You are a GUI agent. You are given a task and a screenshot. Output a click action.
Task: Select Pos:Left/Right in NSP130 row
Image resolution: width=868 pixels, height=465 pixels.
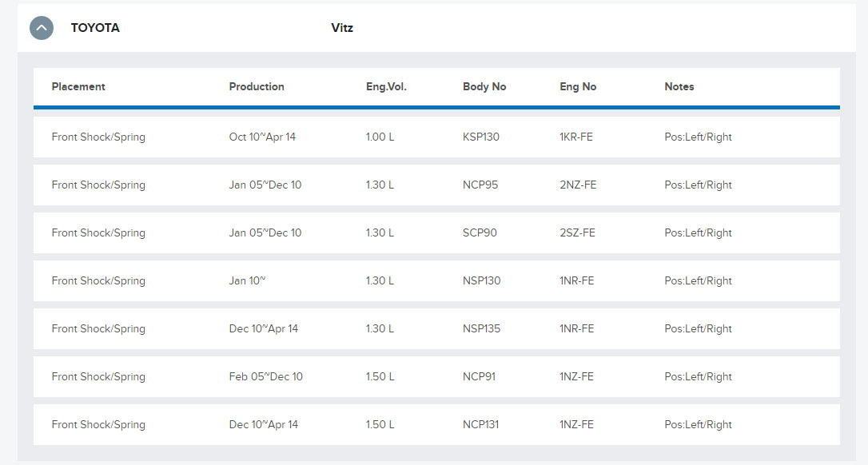(698, 281)
